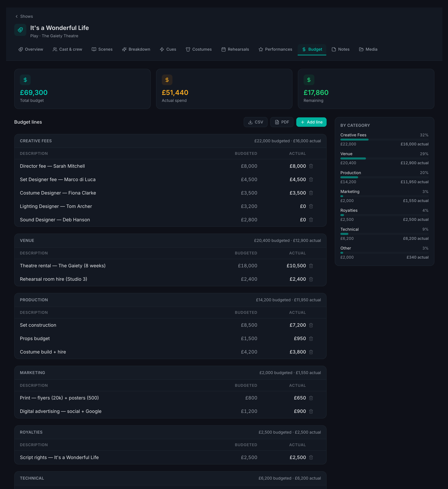
Task: Click the Venue category progress bar
Action: click(x=384, y=158)
